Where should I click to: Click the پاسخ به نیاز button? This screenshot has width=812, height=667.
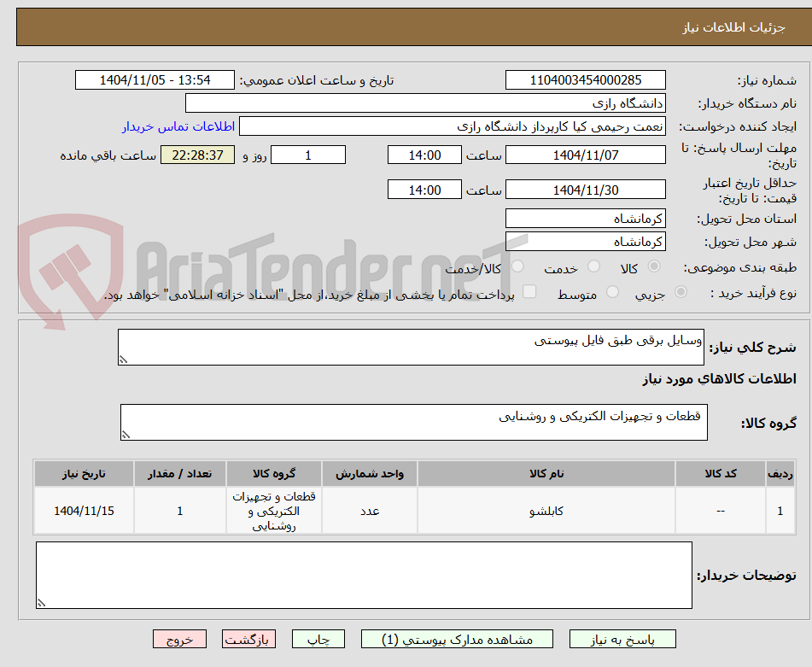click(622, 639)
